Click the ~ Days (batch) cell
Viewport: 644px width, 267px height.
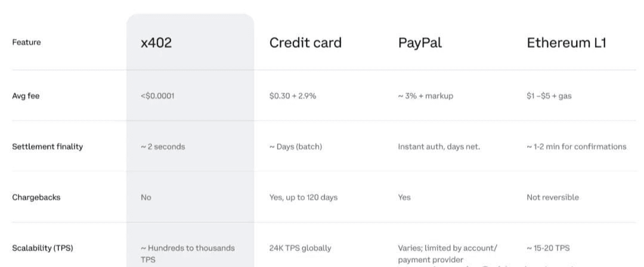[x=295, y=146]
